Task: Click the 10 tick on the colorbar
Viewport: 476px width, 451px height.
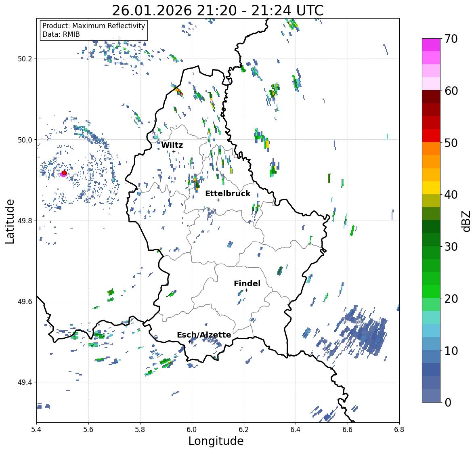Action: pos(451,350)
